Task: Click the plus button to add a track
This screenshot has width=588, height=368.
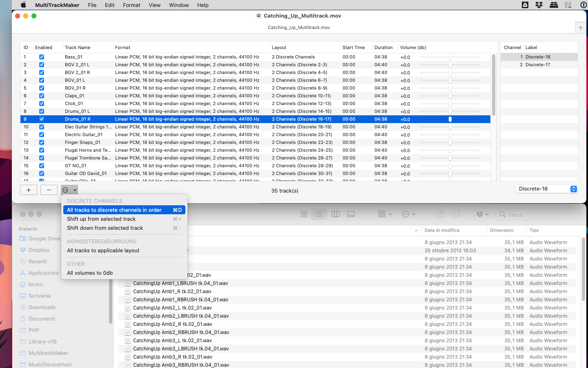Action: [x=29, y=190]
